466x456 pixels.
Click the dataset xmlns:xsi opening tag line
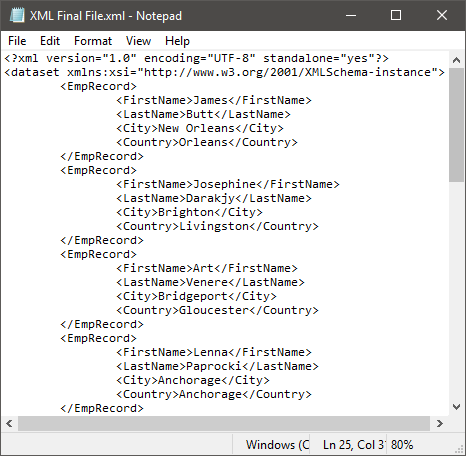point(224,72)
